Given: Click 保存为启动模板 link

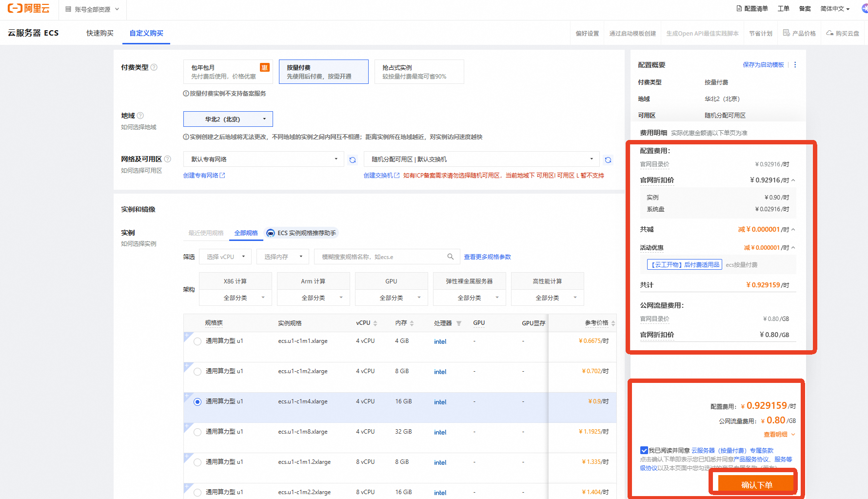Looking at the screenshot, I should click(x=763, y=65).
